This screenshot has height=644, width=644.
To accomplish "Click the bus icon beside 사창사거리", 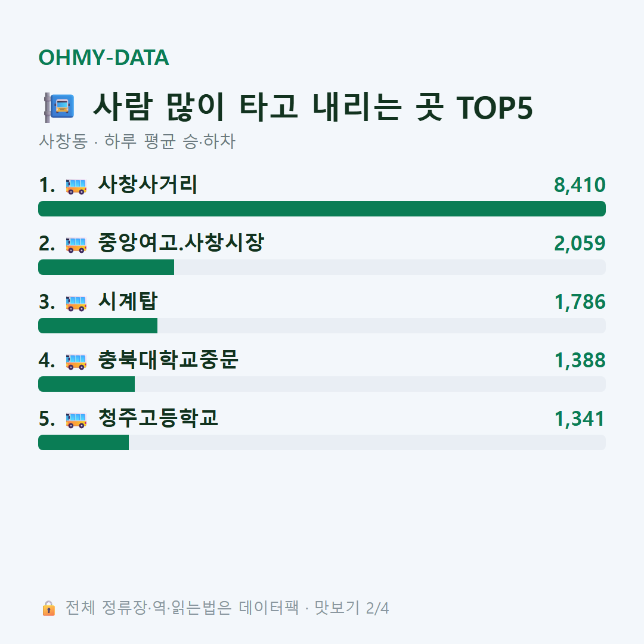I will point(76,187).
